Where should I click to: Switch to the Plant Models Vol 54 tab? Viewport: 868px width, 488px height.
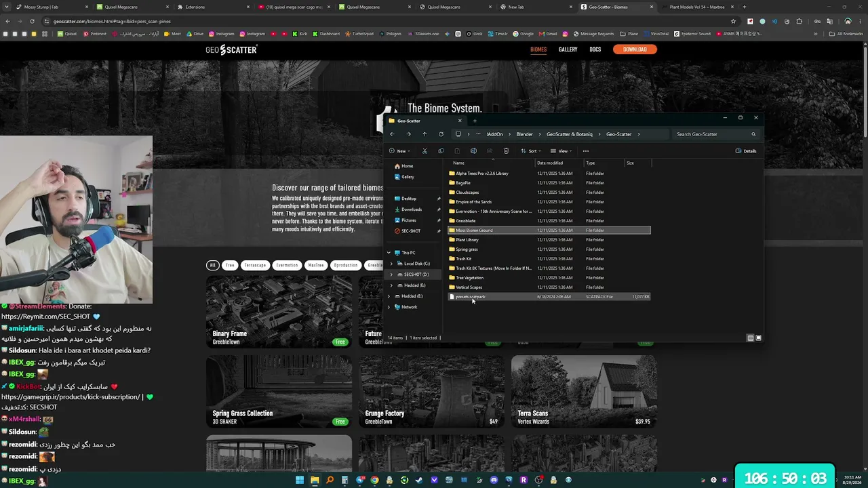tap(697, 7)
